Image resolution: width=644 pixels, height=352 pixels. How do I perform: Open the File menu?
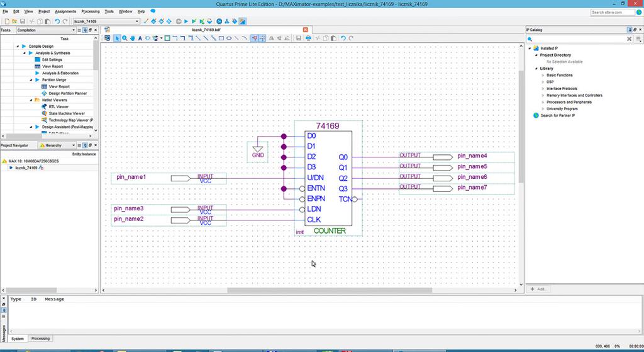coord(5,11)
